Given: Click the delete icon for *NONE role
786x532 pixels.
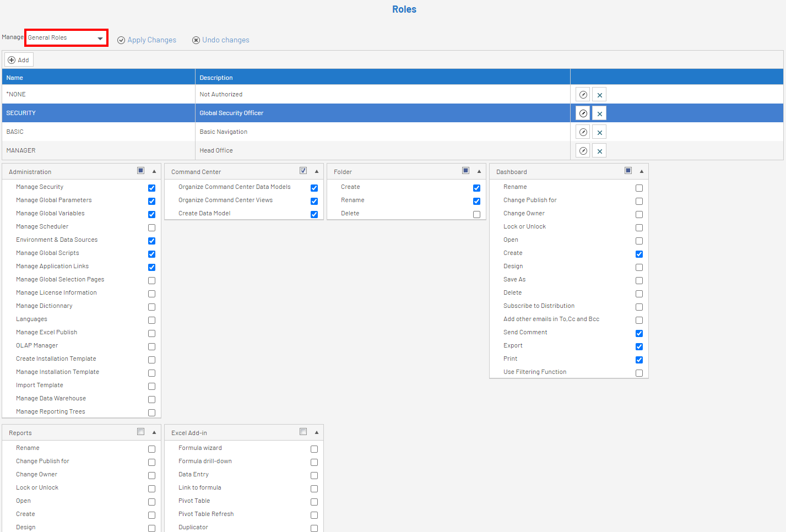Looking at the screenshot, I should point(599,95).
